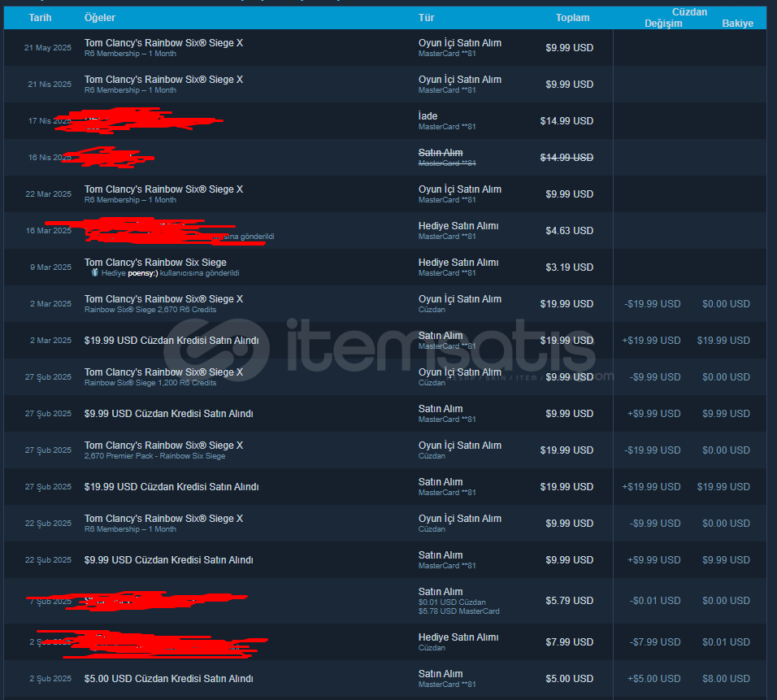The width and height of the screenshot is (777, 700).
Task: Click the '$5.00 USD' total
Action: coord(570,679)
